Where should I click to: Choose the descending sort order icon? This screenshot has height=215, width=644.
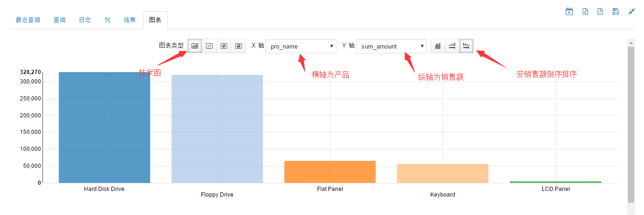(x=466, y=46)
